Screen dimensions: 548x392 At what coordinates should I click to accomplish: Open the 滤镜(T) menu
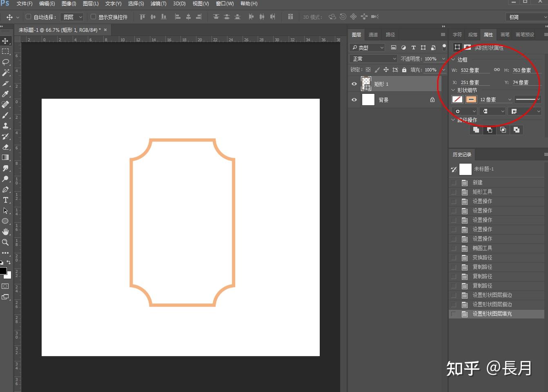click(x=158, y=4)
